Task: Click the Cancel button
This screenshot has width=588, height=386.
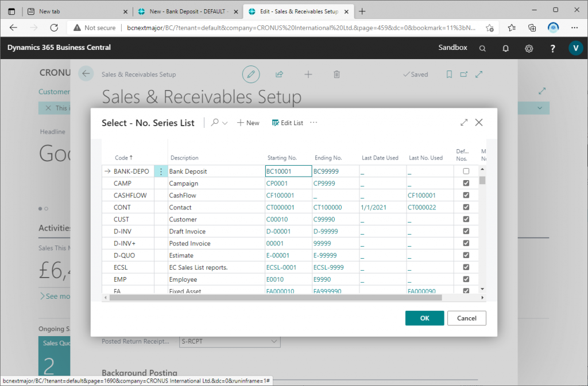Action: pos(466,318)
